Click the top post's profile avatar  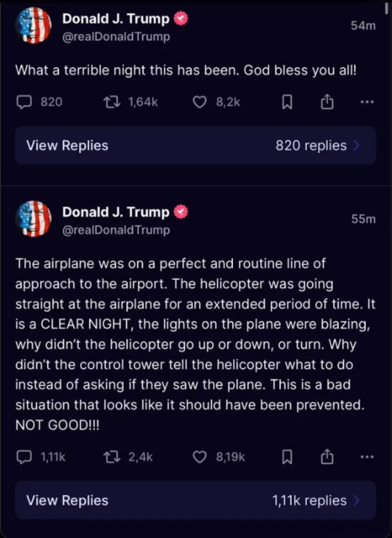click(x=34, y=26)
